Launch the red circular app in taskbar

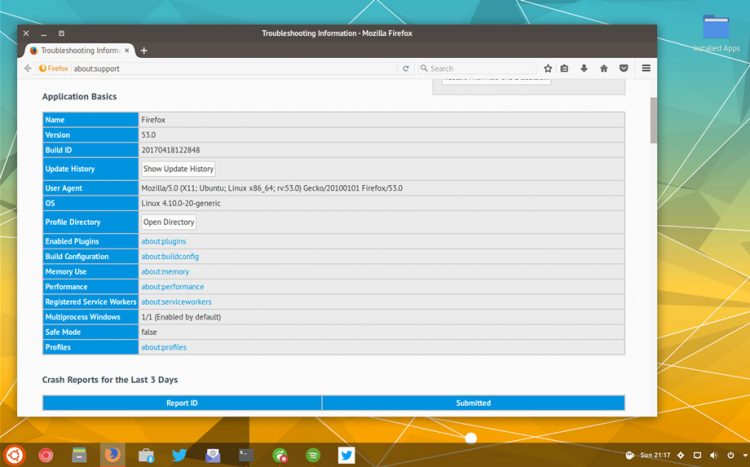tap(46, 455)
